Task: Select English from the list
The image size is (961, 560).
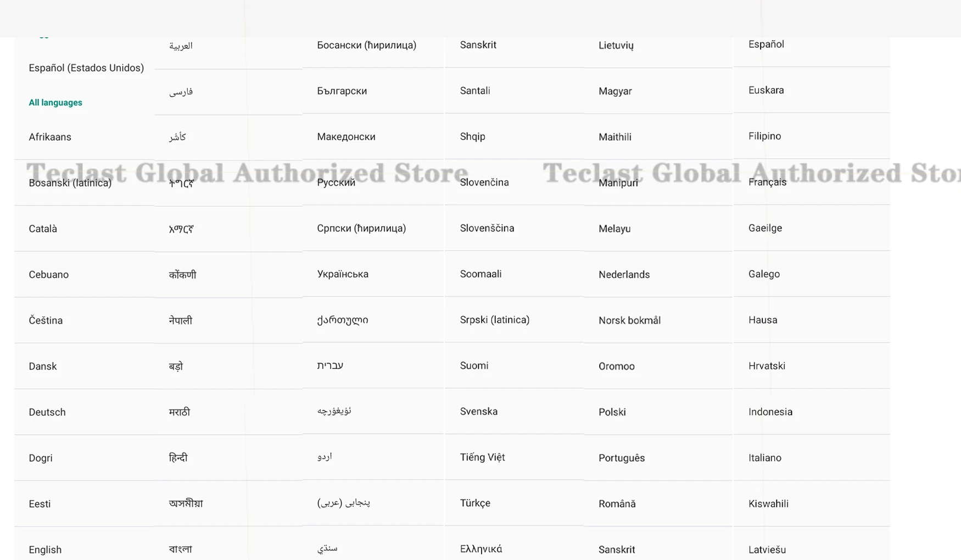Action: coord(45,550)
